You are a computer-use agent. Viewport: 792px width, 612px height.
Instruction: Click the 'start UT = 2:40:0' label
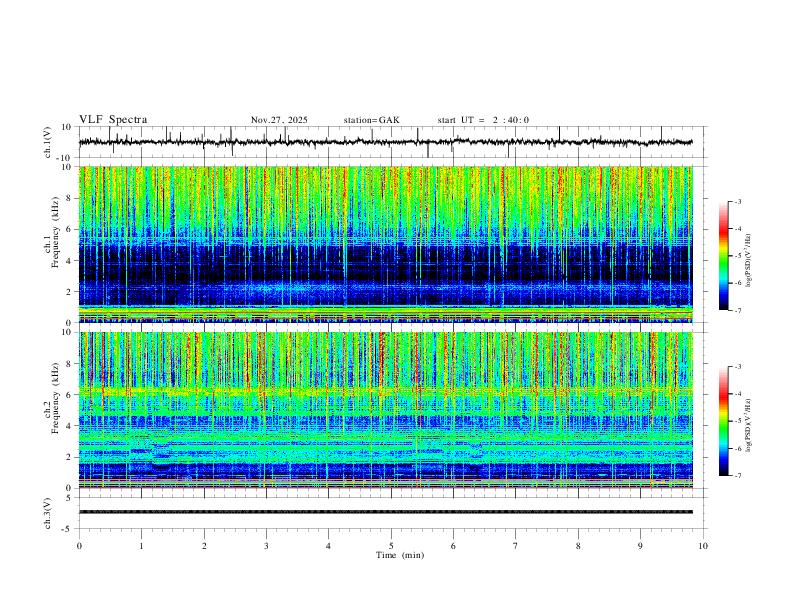click(483, 120)
